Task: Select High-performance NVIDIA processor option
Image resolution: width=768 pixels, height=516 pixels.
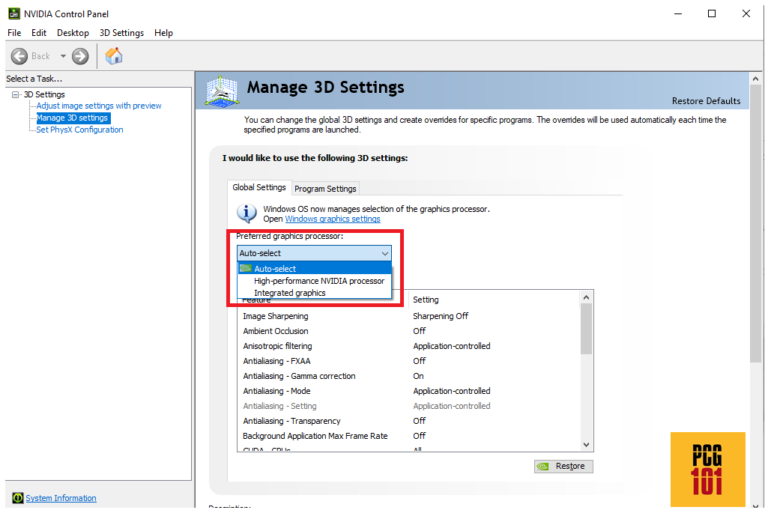Action: 319,281
